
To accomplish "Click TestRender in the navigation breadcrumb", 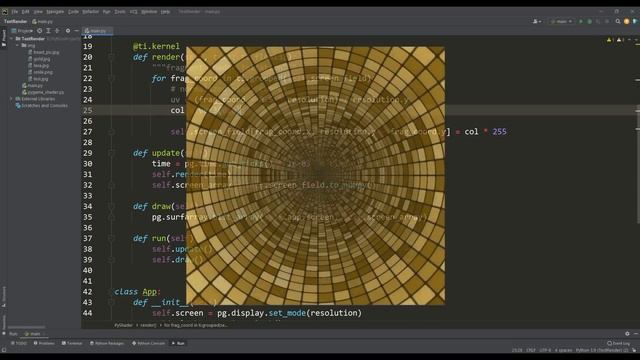I will coord(15,22).
